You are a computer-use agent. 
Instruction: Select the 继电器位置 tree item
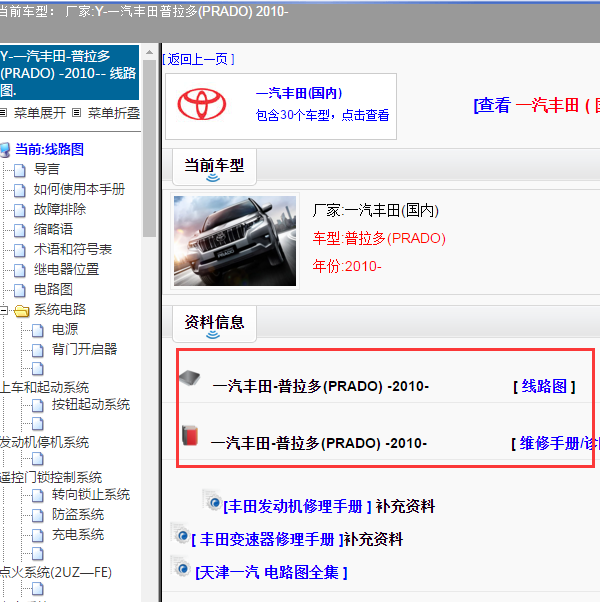(66, 270)
